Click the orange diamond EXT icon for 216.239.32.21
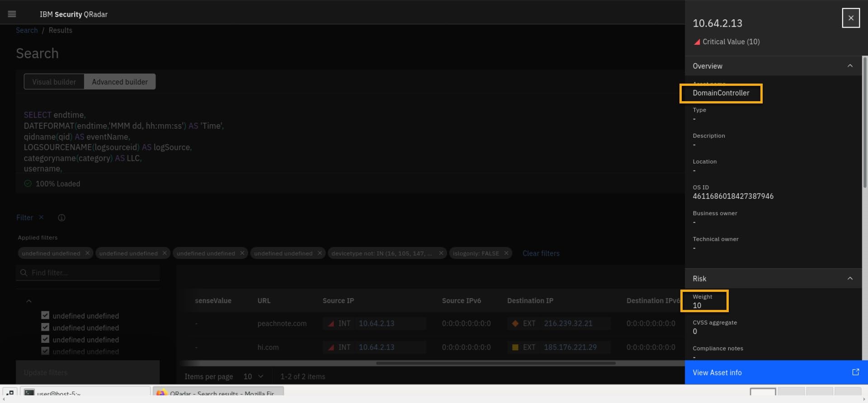 (515, 323)
